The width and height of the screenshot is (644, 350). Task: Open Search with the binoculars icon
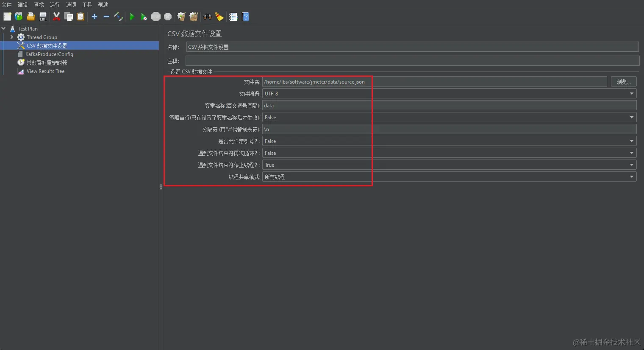tap(208, 17)
